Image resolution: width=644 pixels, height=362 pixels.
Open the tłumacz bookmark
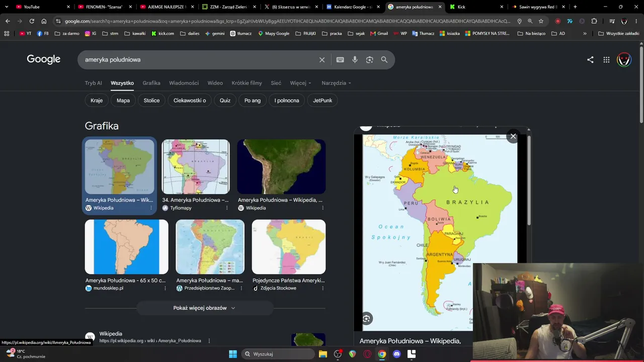pyautogui.click(x=240, y=34)
